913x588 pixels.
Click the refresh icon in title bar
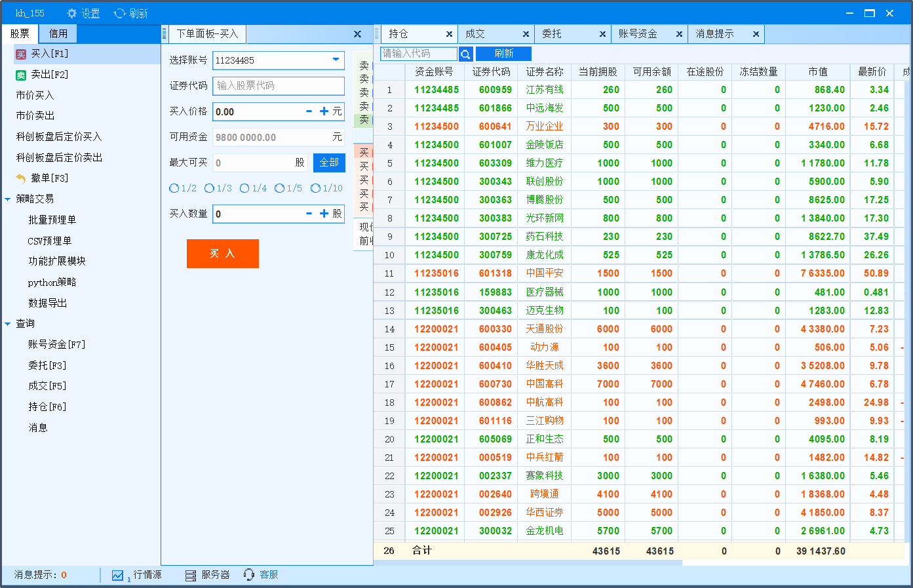point(119,13)
